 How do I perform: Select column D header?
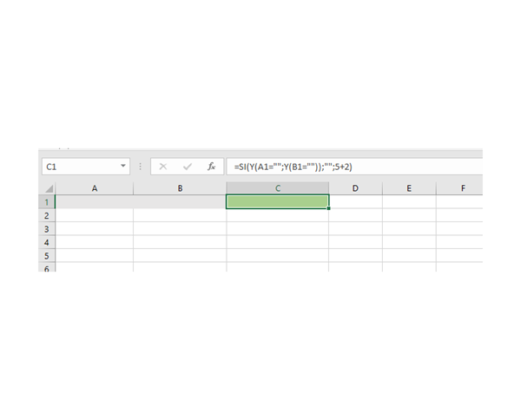[356, 188]
